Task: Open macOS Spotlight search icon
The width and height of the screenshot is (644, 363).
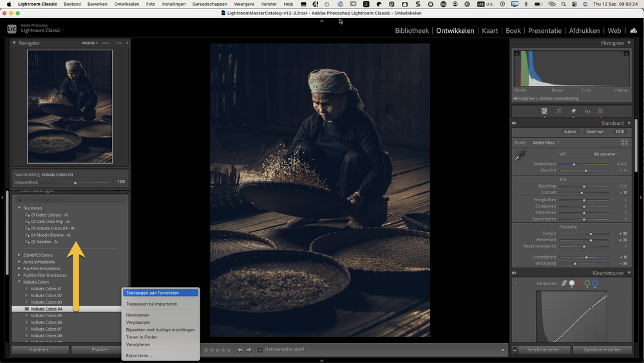Action: (563, 4)
